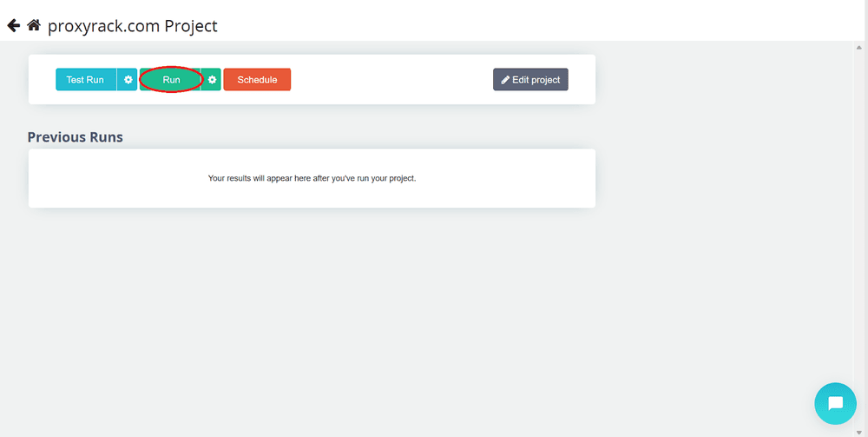This screenshot has height=437, width=868.
Task: Click the pencil icon on Edit project
Action: coord(505,80)
